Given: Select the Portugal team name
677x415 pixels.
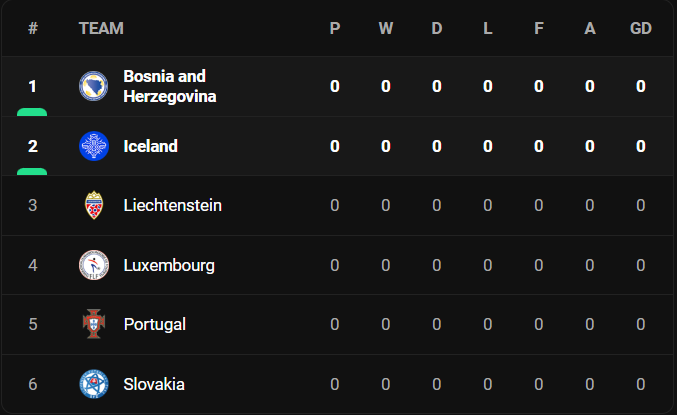Looking at the screenshot, I should [x=155, y=324].
